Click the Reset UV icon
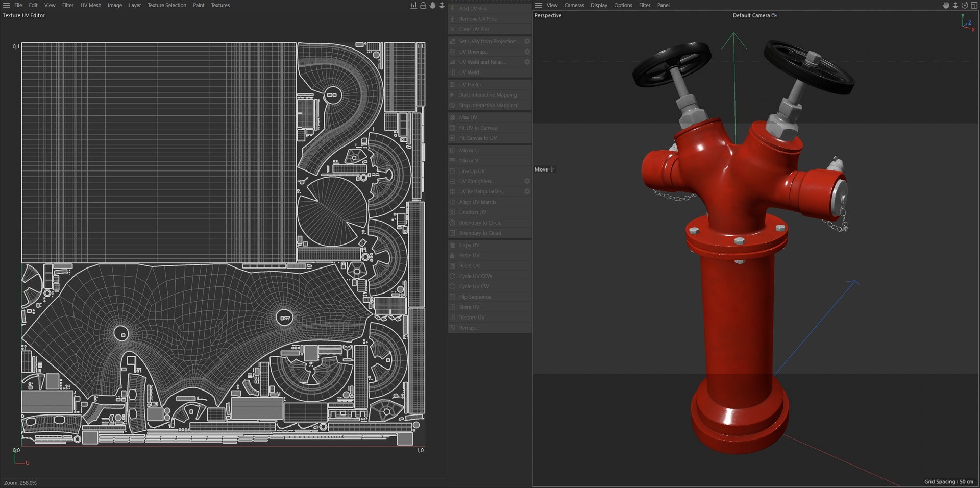Viewport: 980px width, 488px height. coord(452,265)
